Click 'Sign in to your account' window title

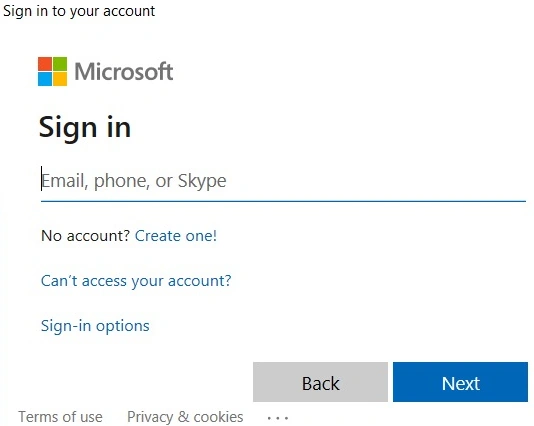79,11
